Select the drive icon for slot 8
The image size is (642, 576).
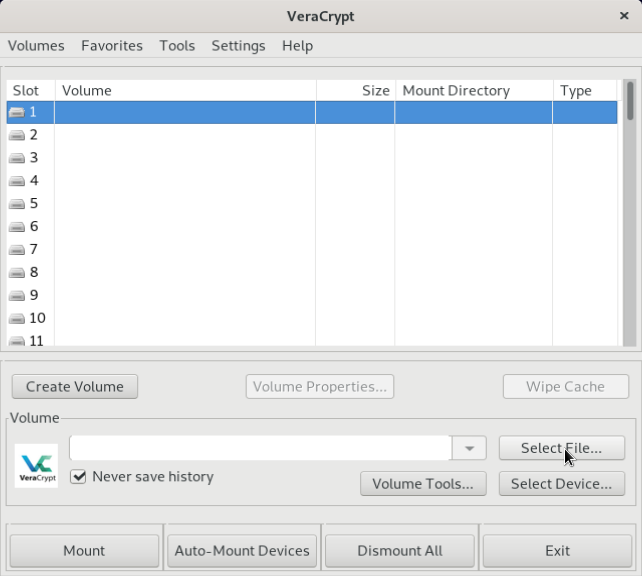[17, 273]
